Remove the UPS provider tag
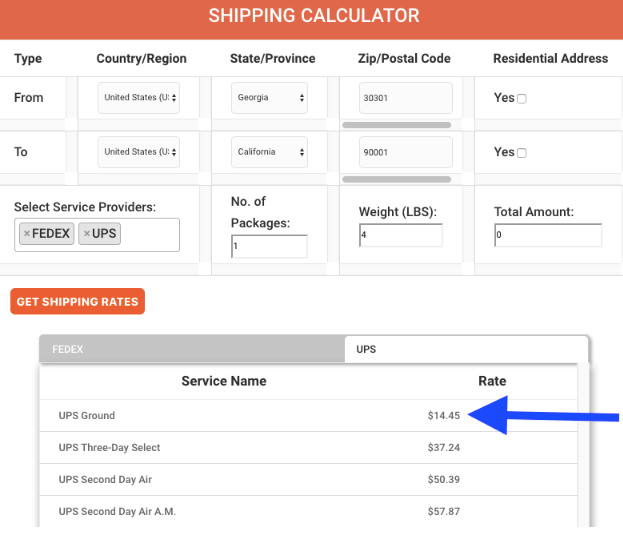Image resolution: width=623 pixels, height=549 pixels. click(x=87, y=234)
